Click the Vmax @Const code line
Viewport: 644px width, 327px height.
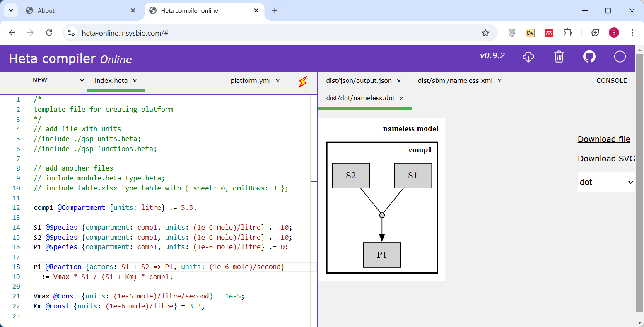point(139,296)
